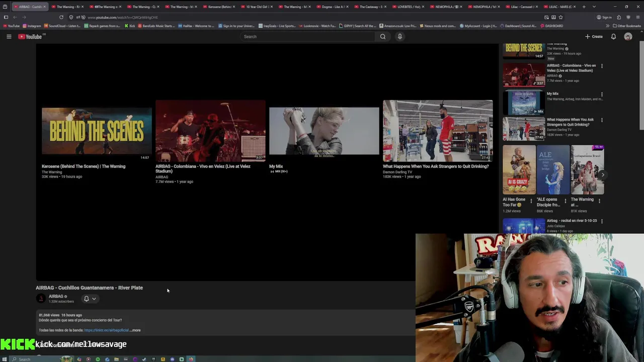Open more options for AI Has Gone Too Far short

point(531,201)
